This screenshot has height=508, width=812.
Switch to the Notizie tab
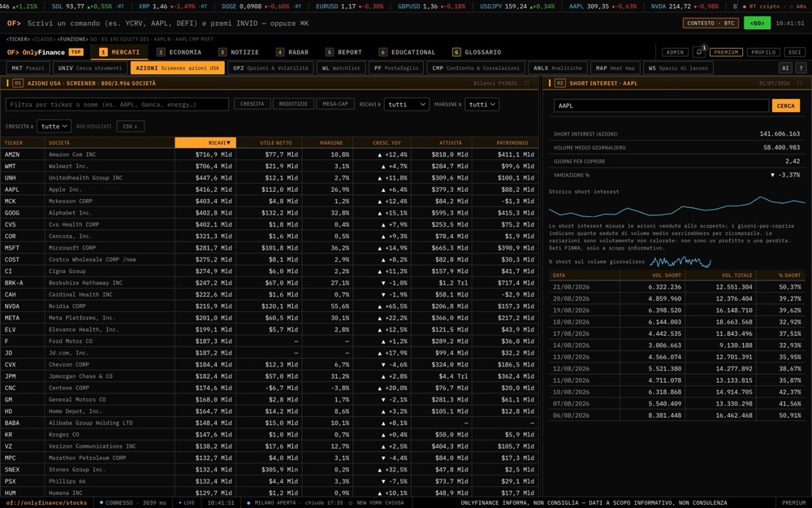239,52
